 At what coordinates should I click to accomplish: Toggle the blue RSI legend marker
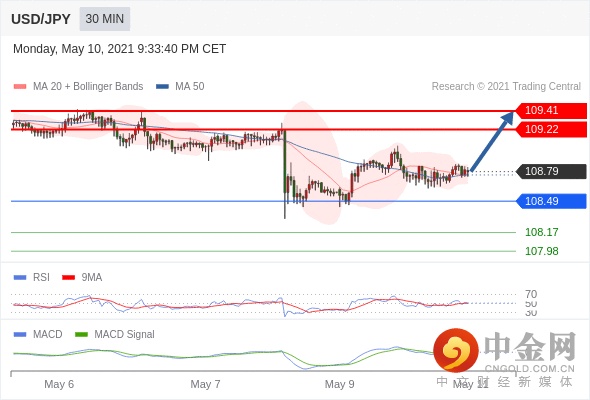(x=20, y=278)
